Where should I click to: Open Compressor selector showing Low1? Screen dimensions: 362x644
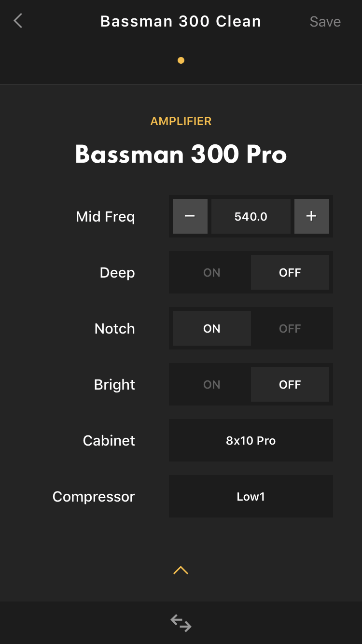click(x=251, y=496)
